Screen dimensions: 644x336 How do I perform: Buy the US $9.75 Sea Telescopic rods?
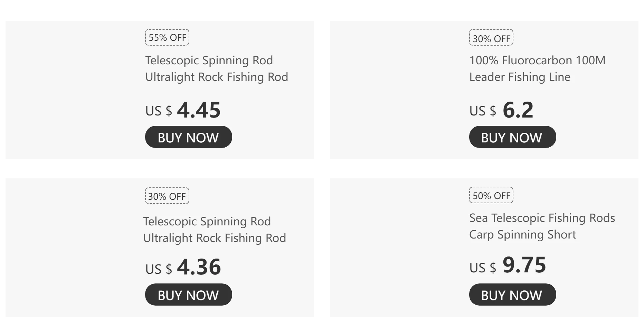click(x=512, y=295)
